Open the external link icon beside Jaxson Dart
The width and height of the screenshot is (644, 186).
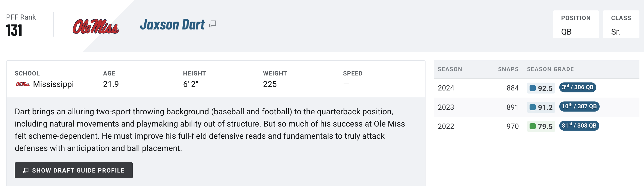pyautogui.click(x=213, y=24)
